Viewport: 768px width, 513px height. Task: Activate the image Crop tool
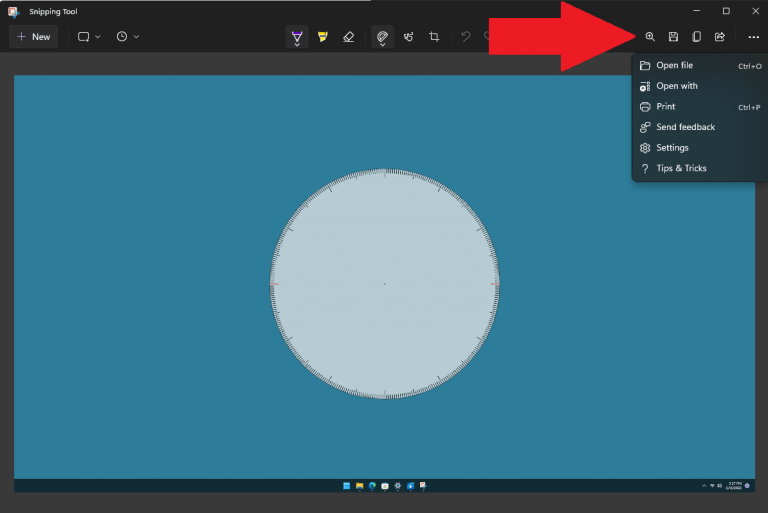point(434,37)
